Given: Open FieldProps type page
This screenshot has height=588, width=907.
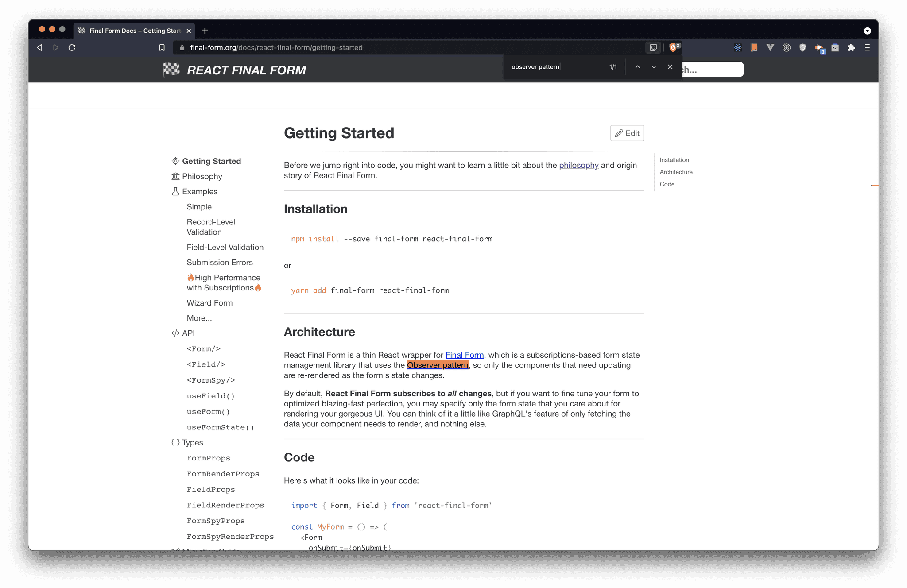Looking at the screenshot, I should pos(211,490).
